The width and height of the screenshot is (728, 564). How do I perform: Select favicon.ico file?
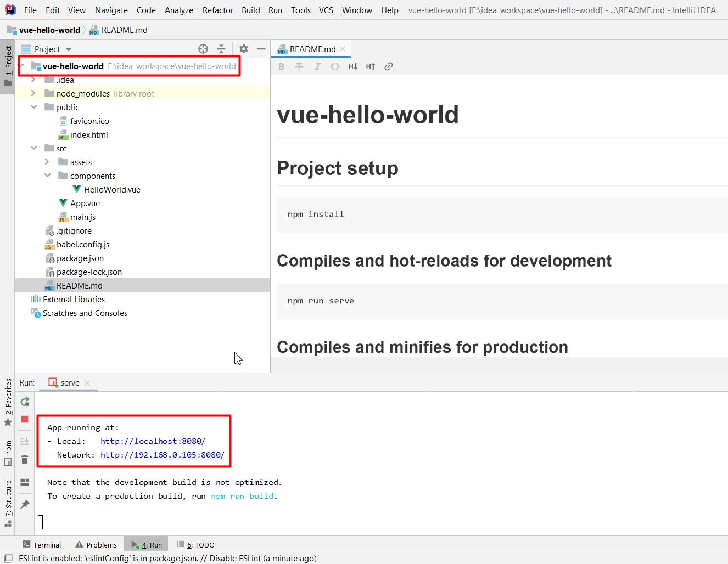tap(89, 121)
